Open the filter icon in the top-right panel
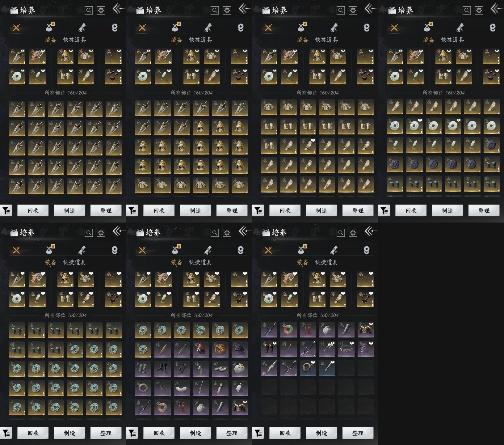Image resolution: width=504 pixels, height=445 pixels. pos(384,211)
